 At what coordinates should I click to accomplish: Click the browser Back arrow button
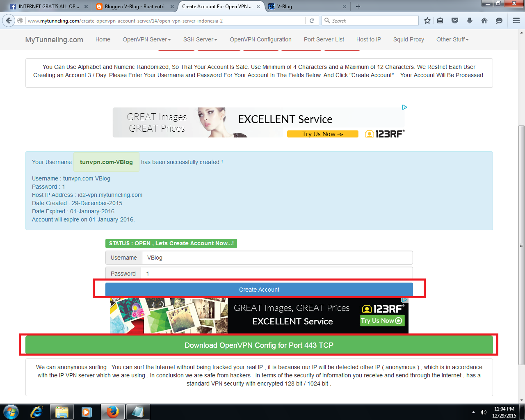click(9, 21)
